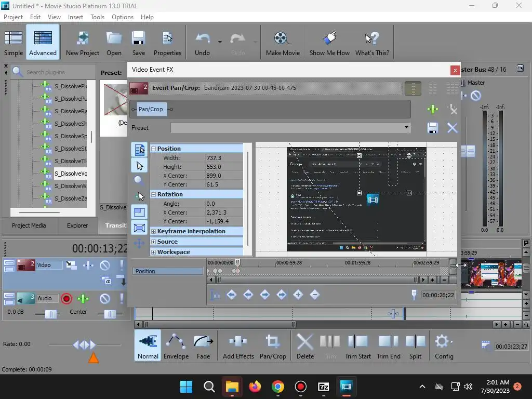Adjust the Audio track volume slider
The height and width of the screenshot is (399, 532).
click(50, 314)
